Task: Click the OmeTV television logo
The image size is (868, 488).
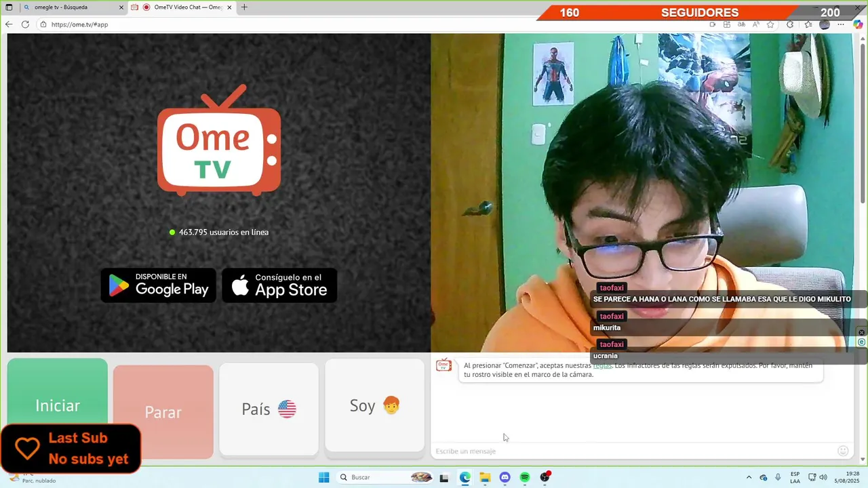Action: tap(219, 140)
